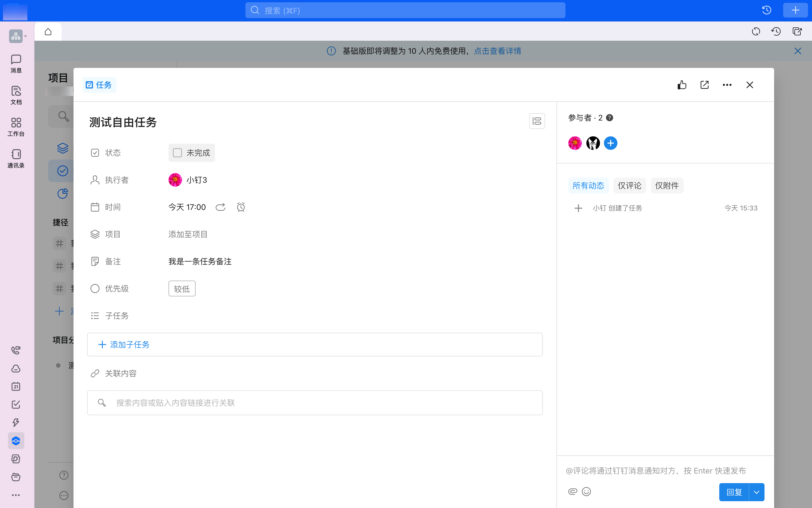812x508 pixels.
Task: Open the three-dot more options menu
Action: tap(727, 85)
